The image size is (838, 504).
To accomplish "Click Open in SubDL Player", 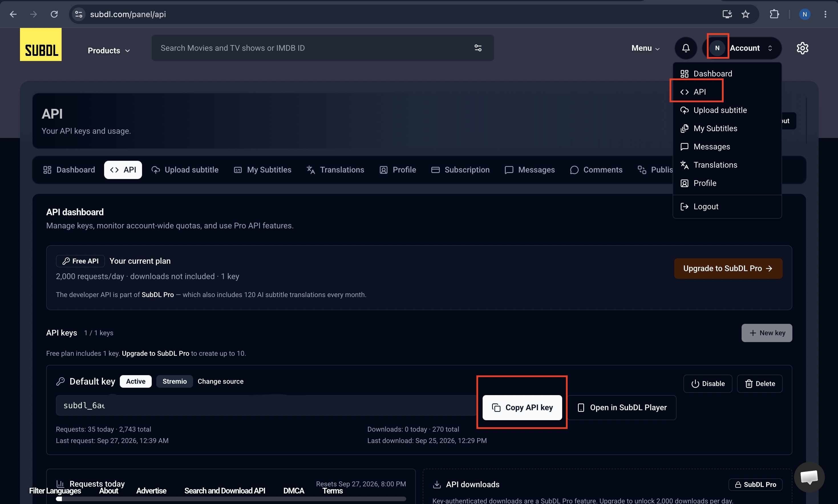I will click(622, 408).
